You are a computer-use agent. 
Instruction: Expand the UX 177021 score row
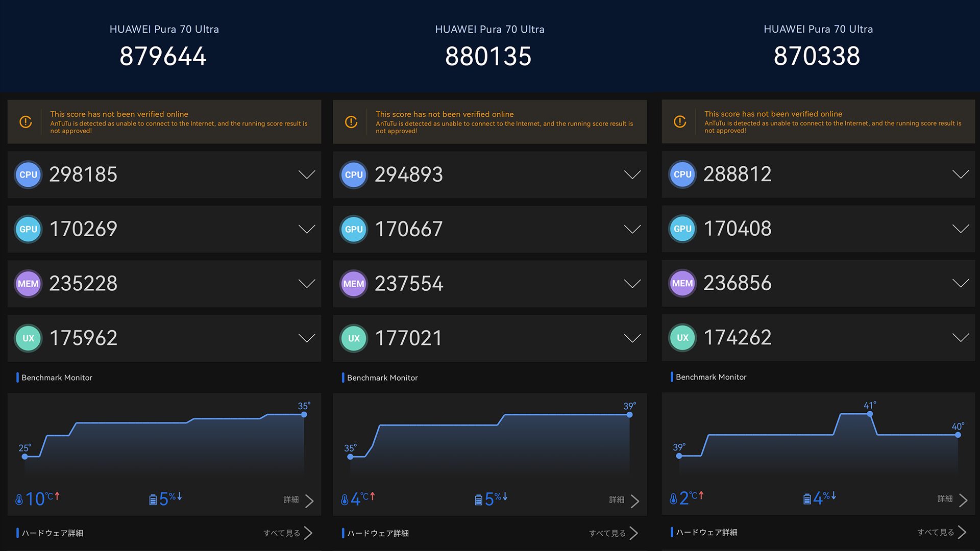pyautogui.click(x=632, y=338)
